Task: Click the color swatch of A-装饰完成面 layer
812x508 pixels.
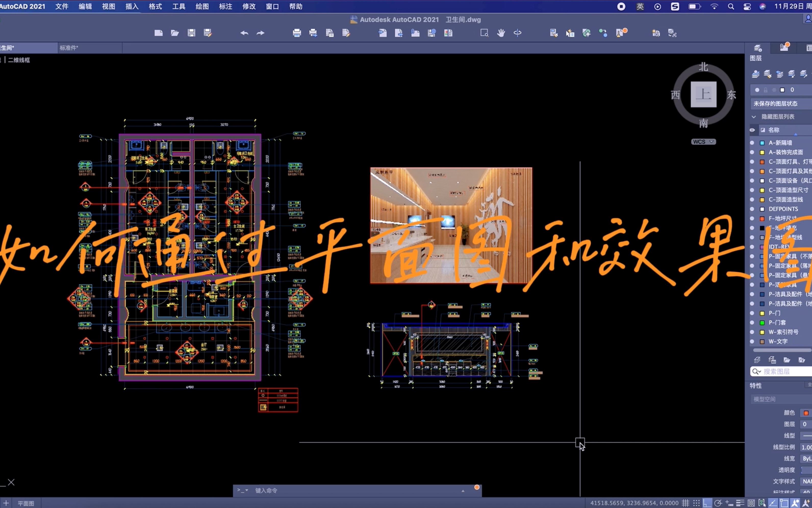Action: click(762, 152)
